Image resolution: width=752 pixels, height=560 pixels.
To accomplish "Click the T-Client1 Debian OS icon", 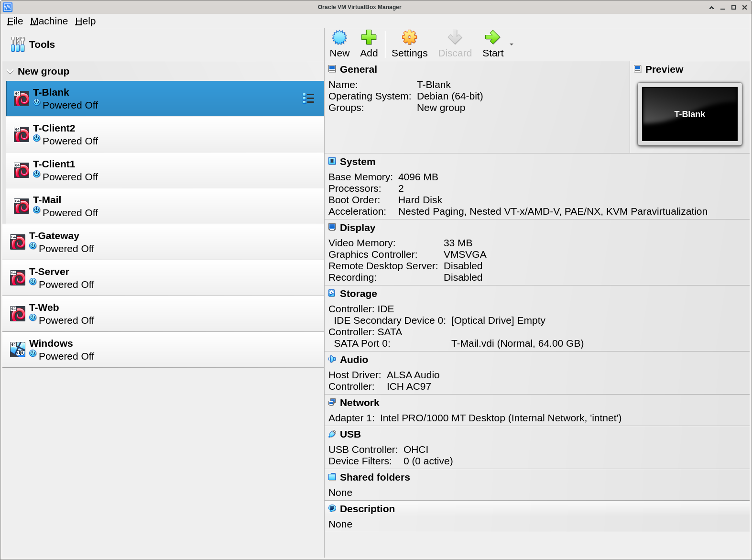I will tap(22, 170).
